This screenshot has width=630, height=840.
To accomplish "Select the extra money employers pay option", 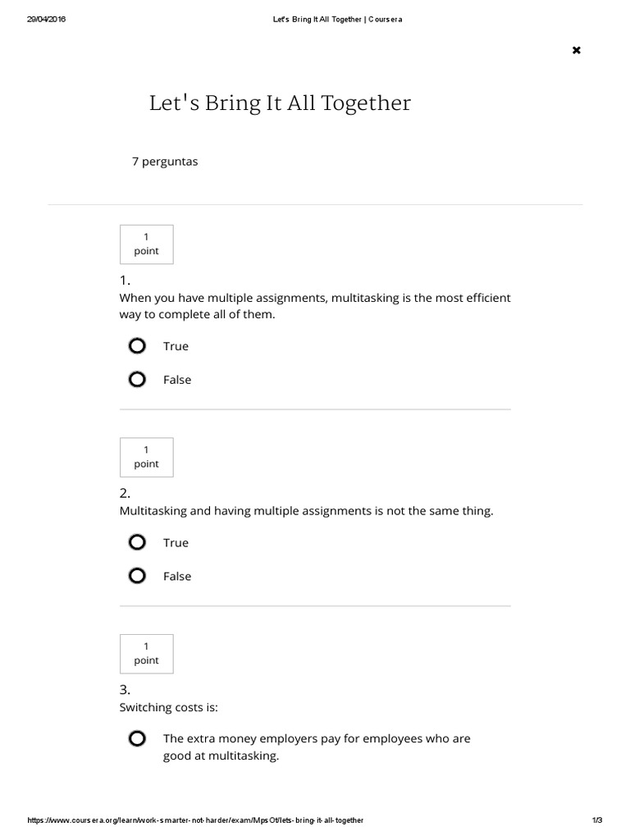I will click(x=137, y=739).
